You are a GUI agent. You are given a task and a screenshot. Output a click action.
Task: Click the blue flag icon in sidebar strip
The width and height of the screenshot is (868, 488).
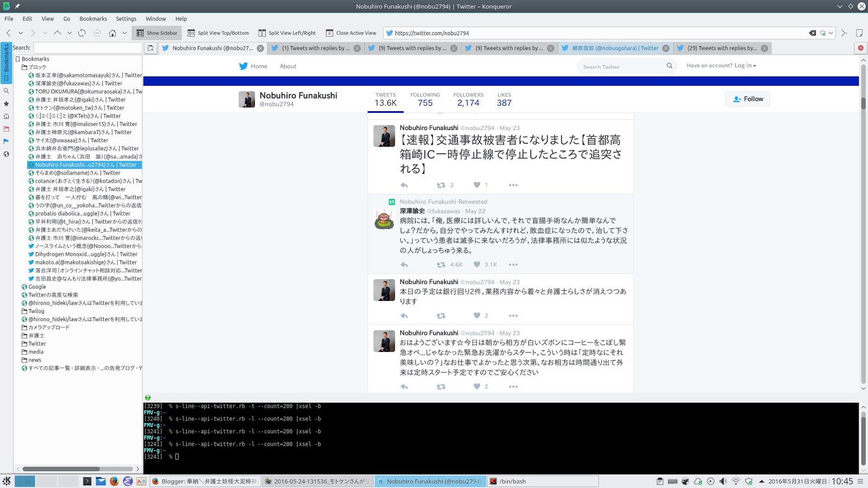tap(6, 141)
